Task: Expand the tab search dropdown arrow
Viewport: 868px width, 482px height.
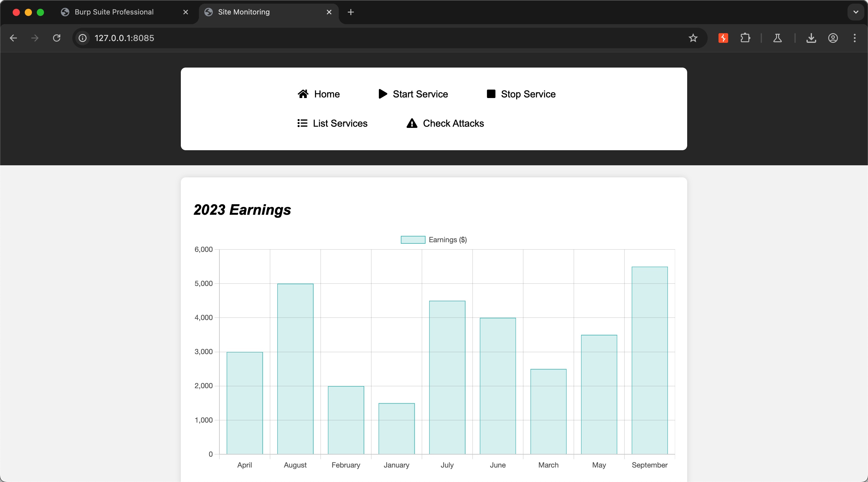Action: tap(856, 12)
